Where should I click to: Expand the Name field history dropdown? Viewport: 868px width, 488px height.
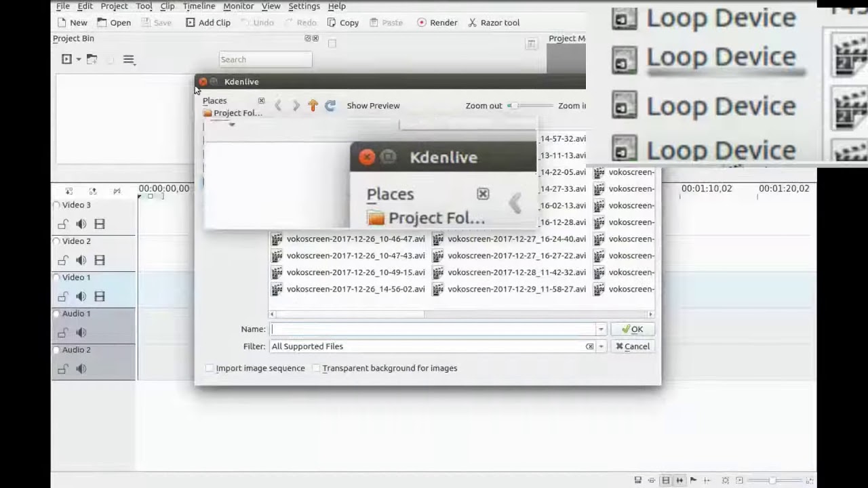click(601, 329)
